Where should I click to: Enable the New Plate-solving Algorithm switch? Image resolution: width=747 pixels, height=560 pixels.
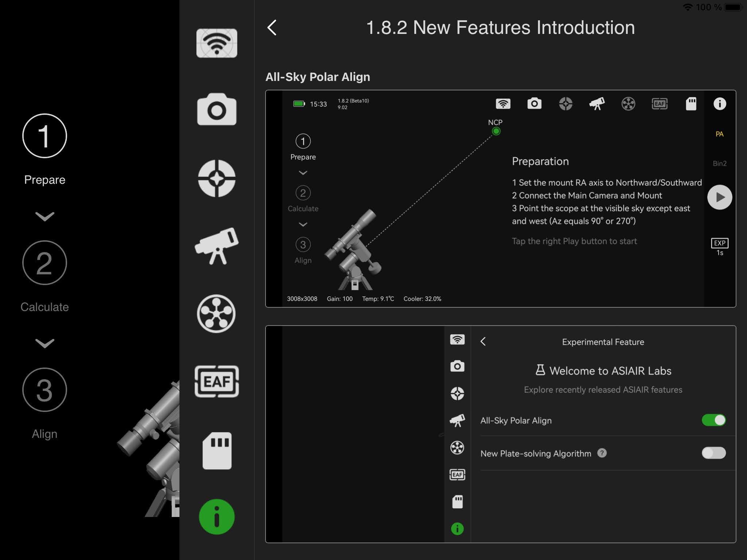coord(713,453)
